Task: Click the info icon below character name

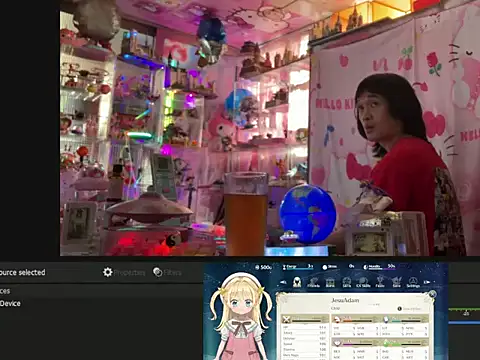Action: 399,309
